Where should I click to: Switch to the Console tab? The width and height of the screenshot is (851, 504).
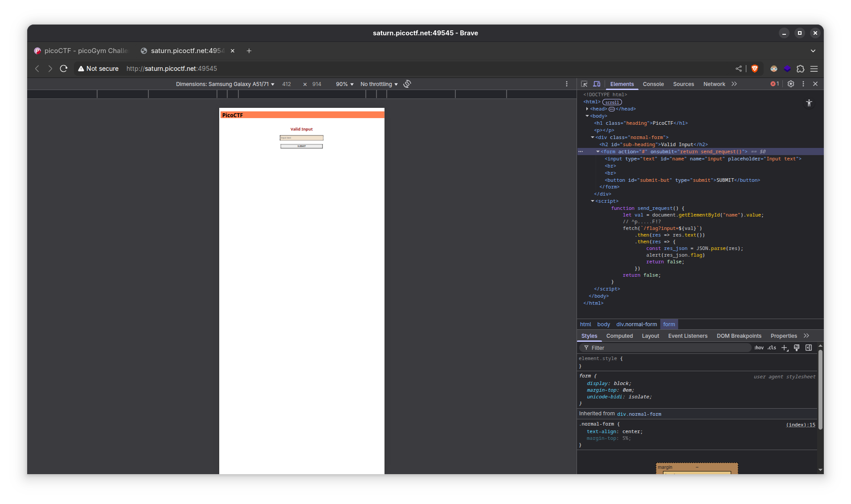click(x=653, y=84)
